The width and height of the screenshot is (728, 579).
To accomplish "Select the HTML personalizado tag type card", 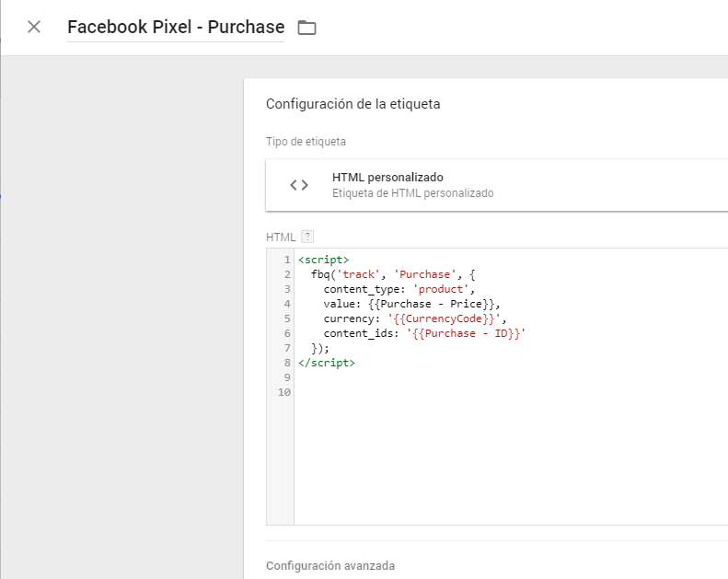I will tap(497, 185).
